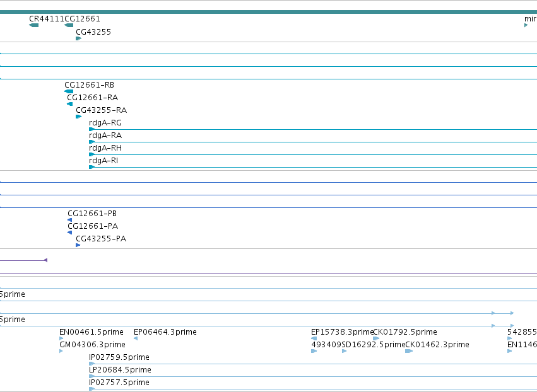Click the rdgA-RI start arrow glyph

[x=91, y=167]
